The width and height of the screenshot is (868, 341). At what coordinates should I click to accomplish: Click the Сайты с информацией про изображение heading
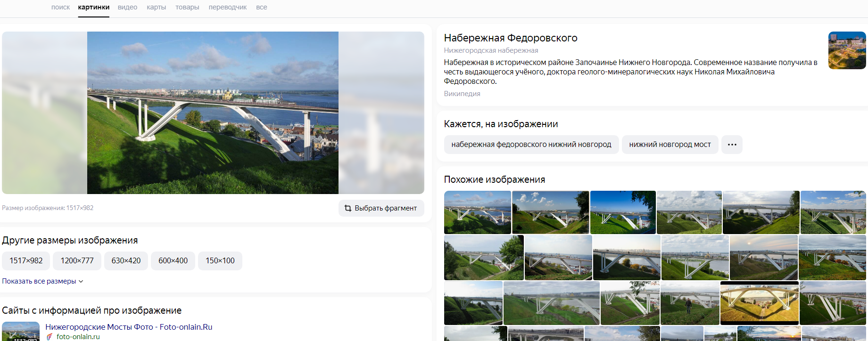pyautogui.click(x=91, y=310)
